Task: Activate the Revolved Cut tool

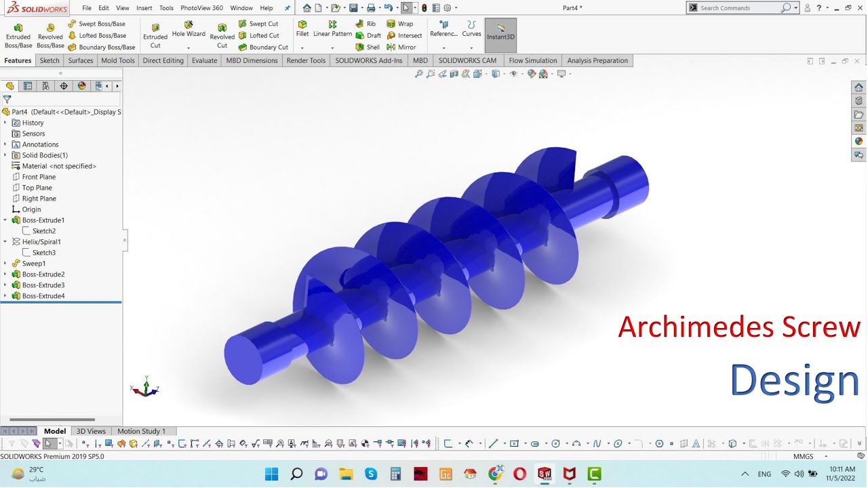Action: click(222, 36)
